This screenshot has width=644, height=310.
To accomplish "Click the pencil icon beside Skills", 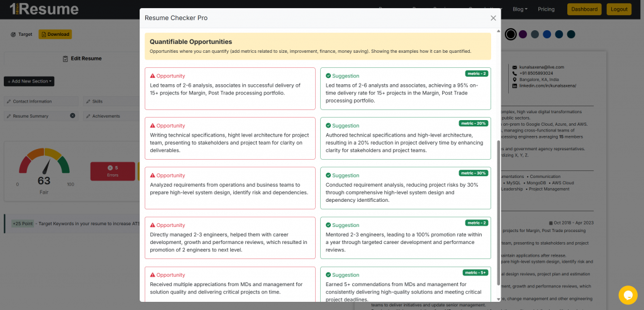I will pos(87,101).
